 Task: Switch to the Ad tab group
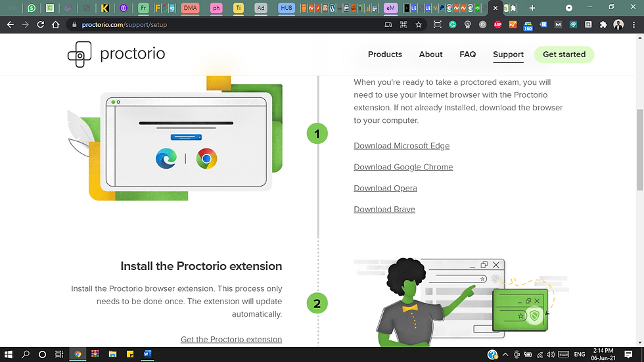260,8
